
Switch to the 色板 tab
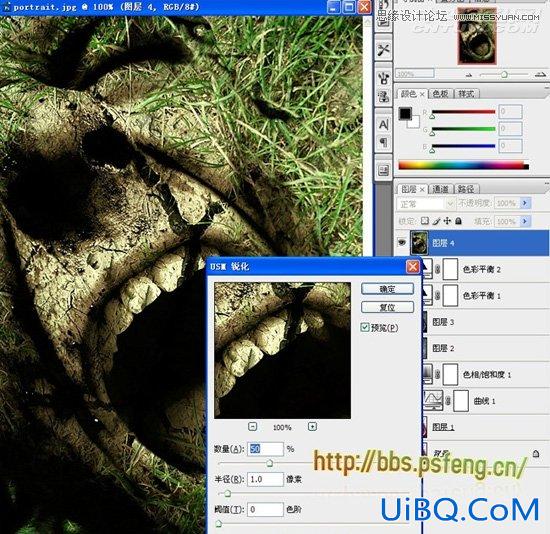pyautogui.click(x=440, y=94)
